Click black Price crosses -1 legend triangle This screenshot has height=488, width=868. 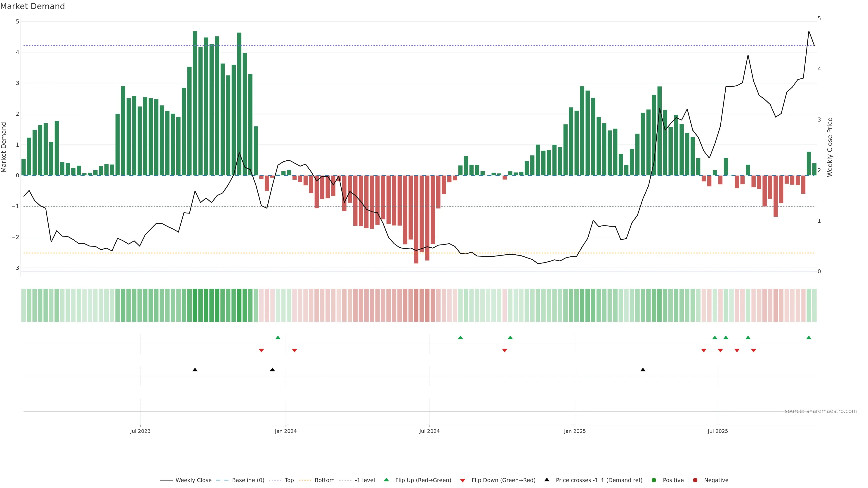click(x=547, y=480)
